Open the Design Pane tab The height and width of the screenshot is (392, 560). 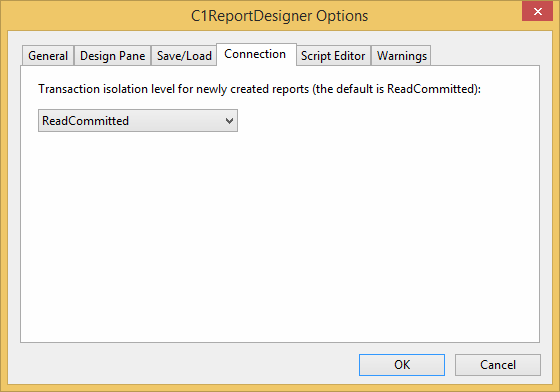point(112,56)
